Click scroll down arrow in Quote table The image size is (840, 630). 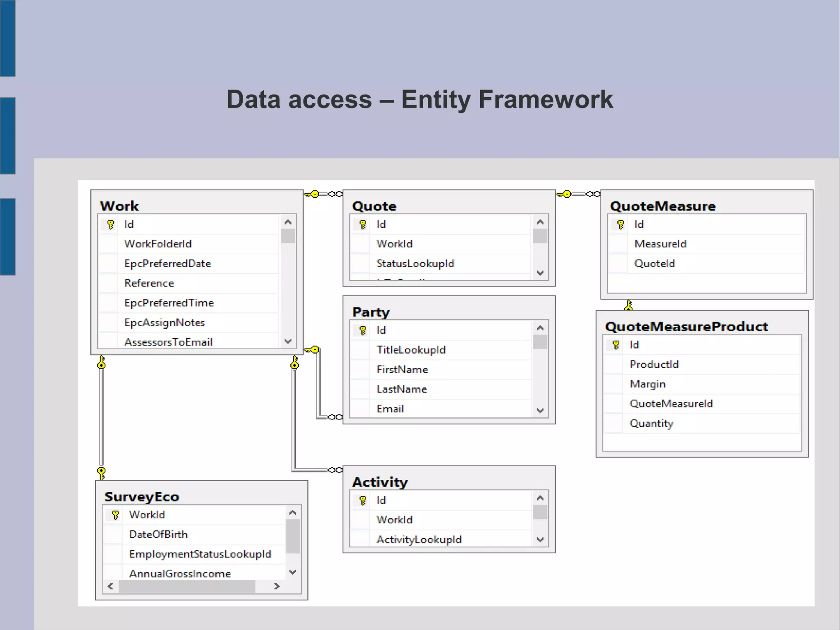(540, 273)
